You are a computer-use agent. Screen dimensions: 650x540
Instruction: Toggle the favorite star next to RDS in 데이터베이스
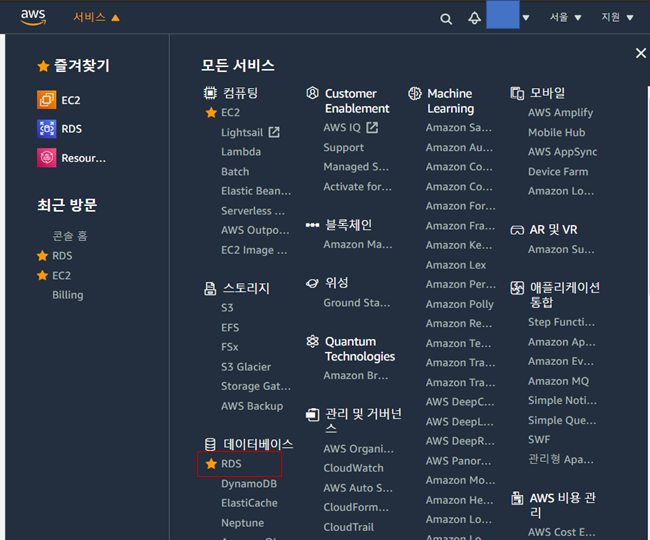[x=211, y=464]
